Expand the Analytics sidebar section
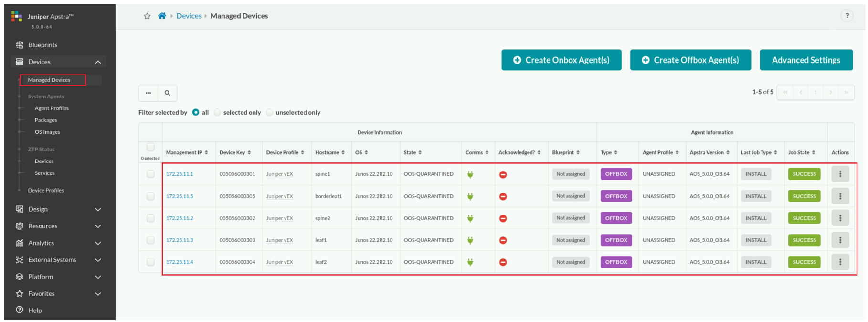 pyautogui.click(x=98, y=243)
